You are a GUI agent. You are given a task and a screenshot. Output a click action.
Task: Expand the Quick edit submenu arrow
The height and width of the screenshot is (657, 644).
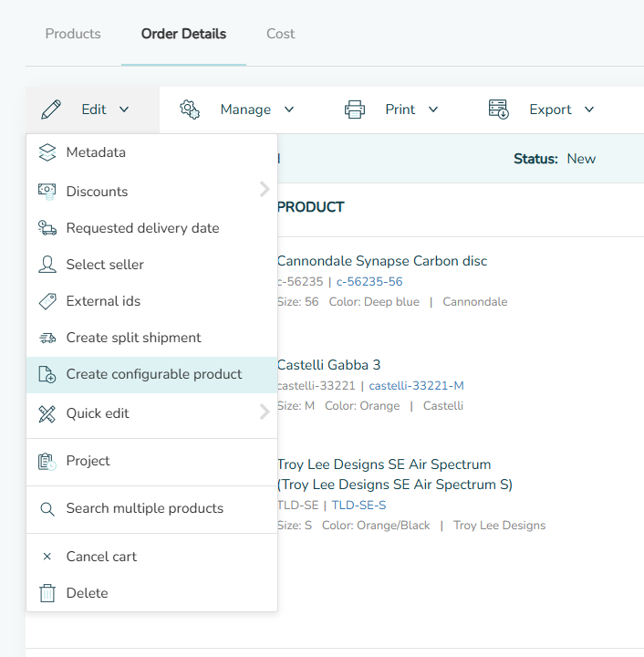(x=265, y=412)
